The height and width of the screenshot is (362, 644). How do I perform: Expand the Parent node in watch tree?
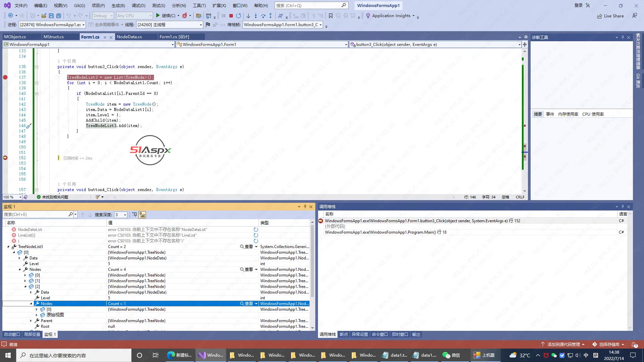(31, 321)
